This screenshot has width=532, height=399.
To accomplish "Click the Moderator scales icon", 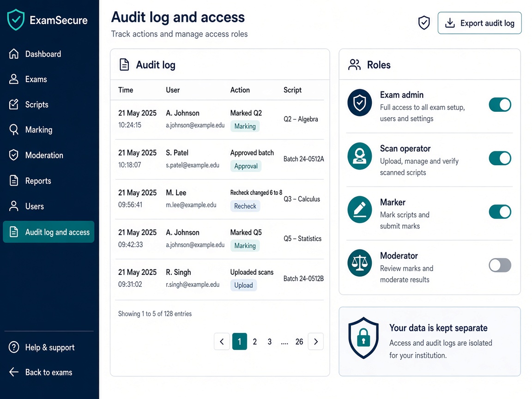I will (x=360, y=263).
